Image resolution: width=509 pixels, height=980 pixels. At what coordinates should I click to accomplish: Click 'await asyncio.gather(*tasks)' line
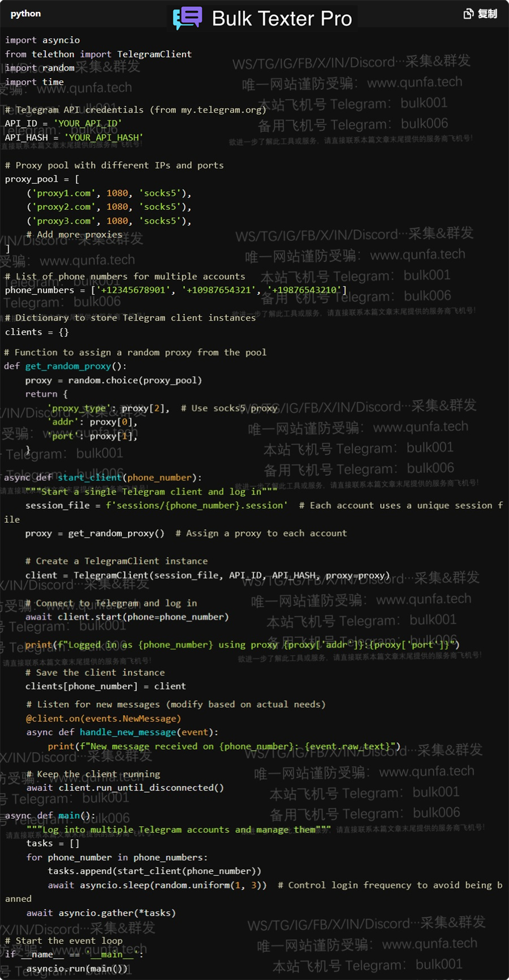point(101,913)
